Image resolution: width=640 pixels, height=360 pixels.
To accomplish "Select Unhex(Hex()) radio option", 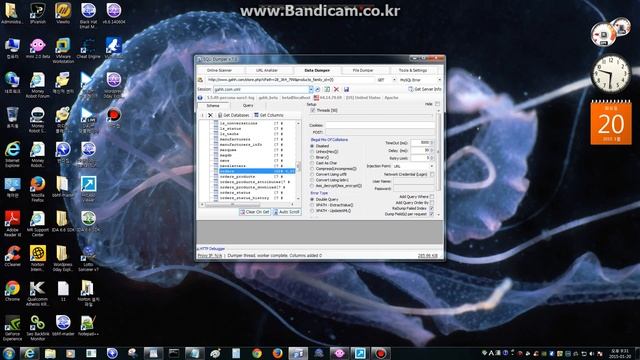I will (x=312, y=151).
